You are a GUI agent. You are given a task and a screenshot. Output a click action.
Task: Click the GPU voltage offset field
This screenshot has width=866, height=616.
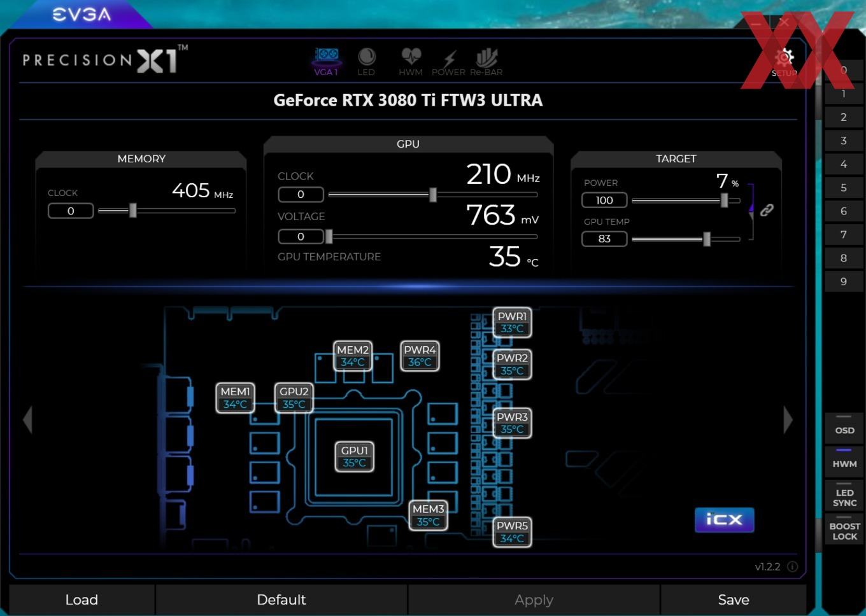click(301, 236)
